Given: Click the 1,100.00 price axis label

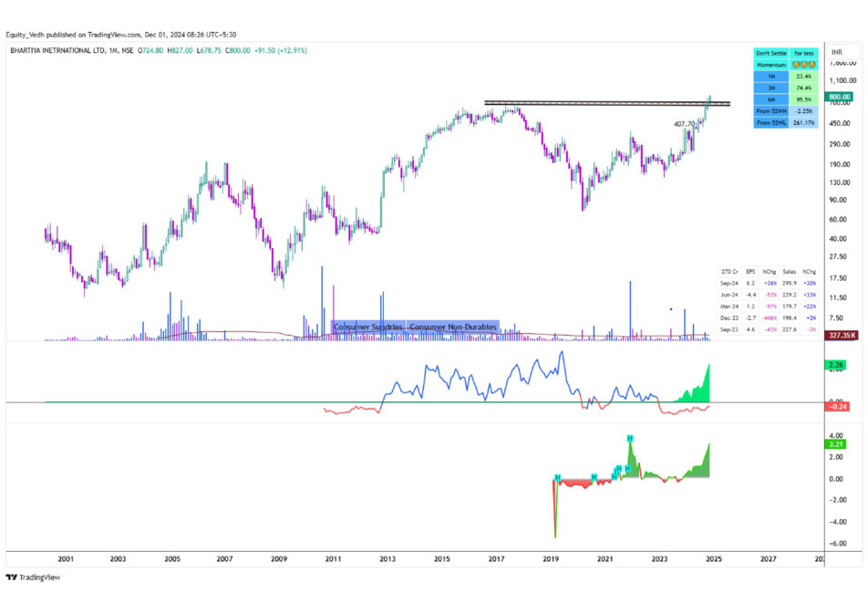Looking at the screenshot, I should coord(842,80).
